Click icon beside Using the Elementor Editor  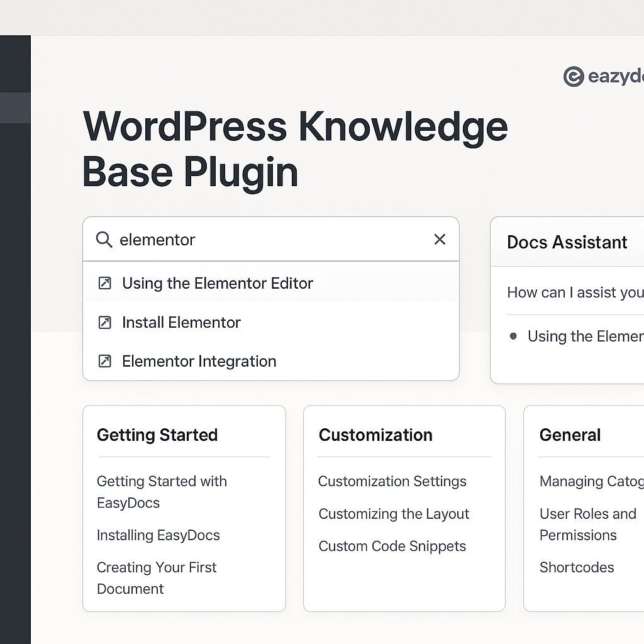(105, 284)
